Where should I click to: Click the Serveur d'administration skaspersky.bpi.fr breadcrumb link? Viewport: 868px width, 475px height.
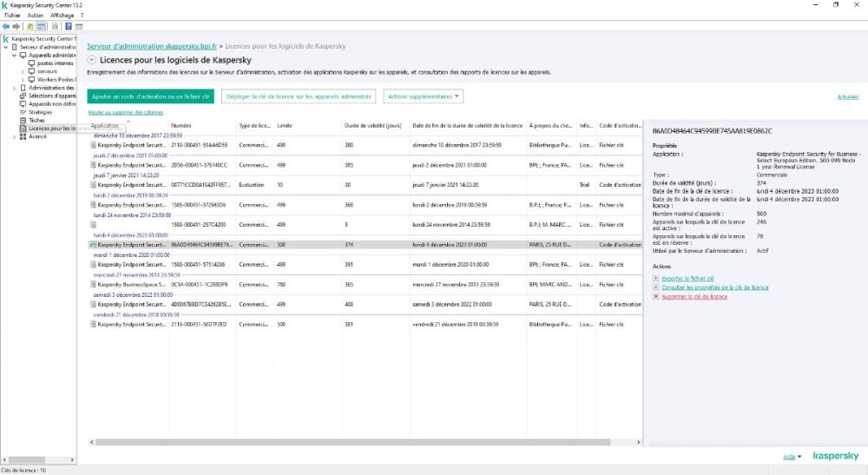pos(152,47)
